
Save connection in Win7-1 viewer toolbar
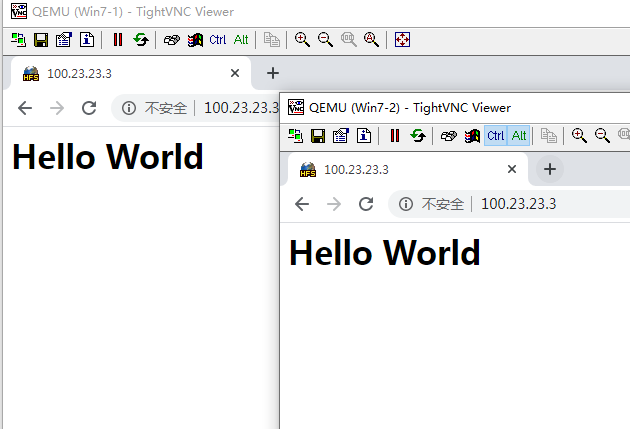tap(41, 40)
